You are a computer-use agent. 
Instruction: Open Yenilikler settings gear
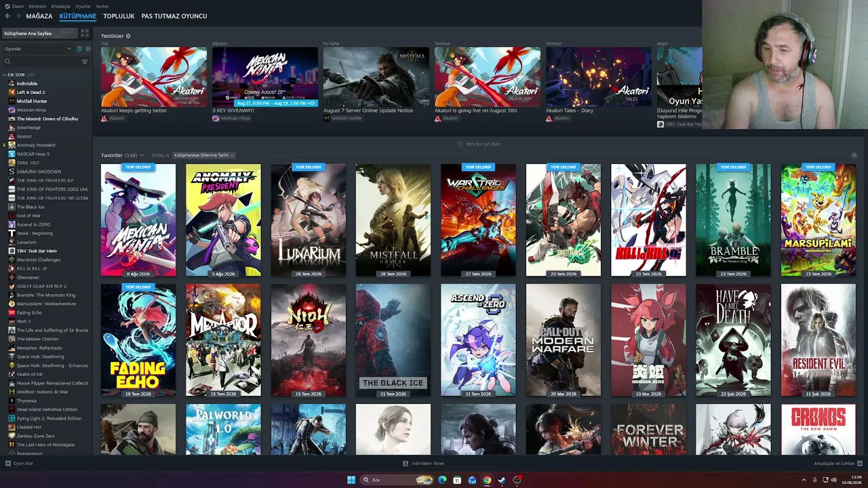click(x=128, y=36)
